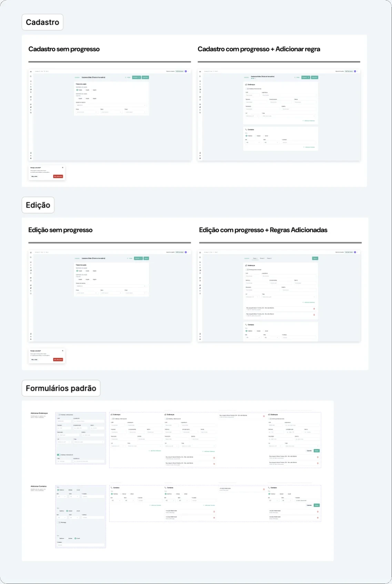Click the checked Email radio in Adicionar Contatos

[x=76, y=538]
